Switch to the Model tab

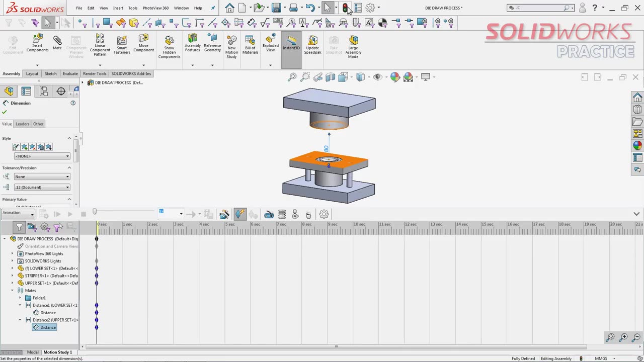click(x=33, y=352)
